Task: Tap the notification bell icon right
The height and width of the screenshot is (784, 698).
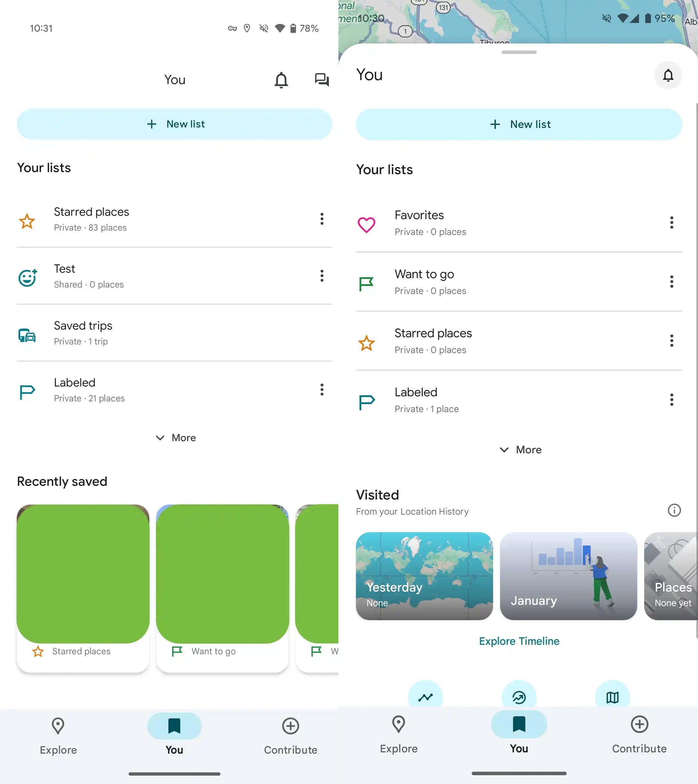Action: point(667,75)
